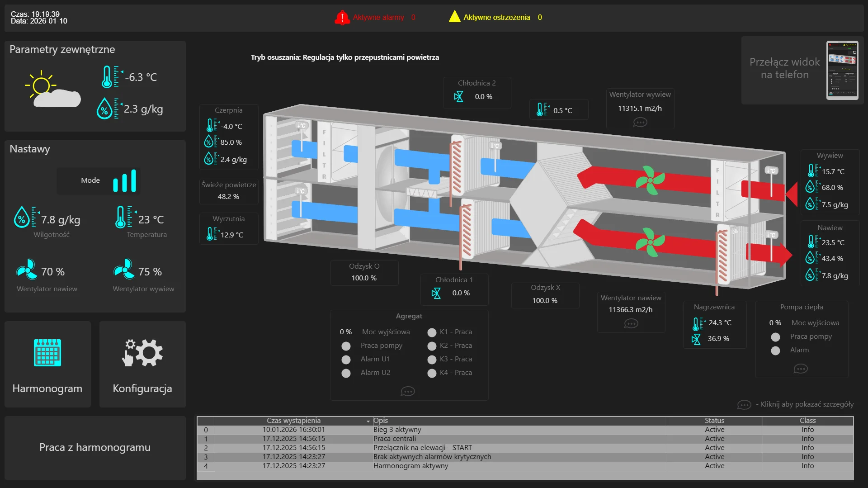Click the Class column header

pyautogui.click(x=807, y=421)
